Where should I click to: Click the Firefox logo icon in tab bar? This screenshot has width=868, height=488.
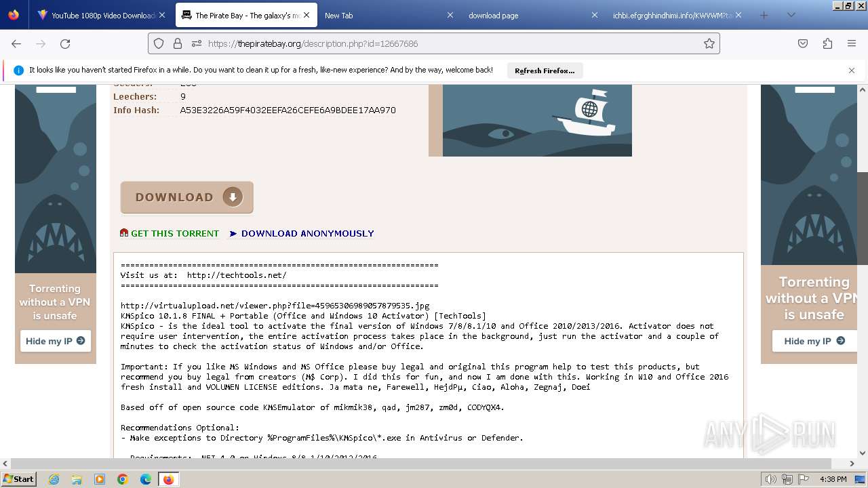(14, 15)
